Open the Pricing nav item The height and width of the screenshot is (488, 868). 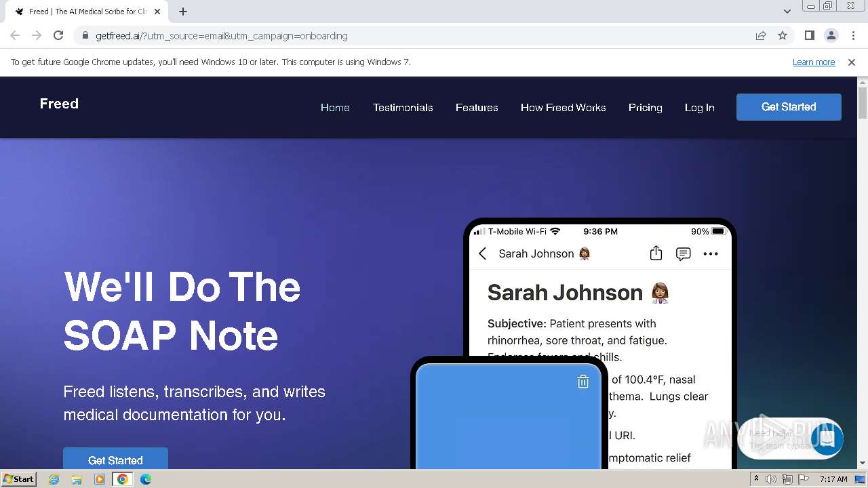point(645,108)
